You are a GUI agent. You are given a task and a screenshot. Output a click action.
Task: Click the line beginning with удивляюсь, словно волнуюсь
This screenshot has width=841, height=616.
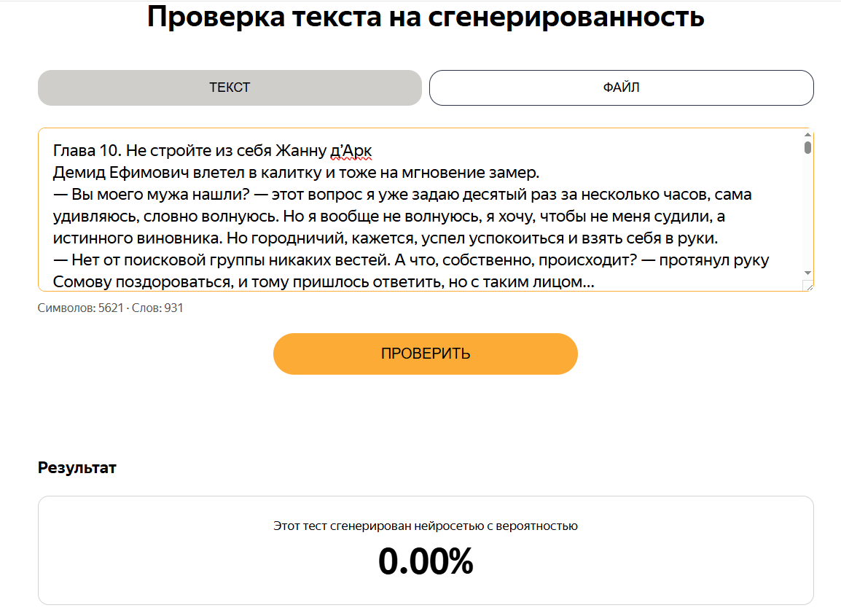(x=389, y=217)
